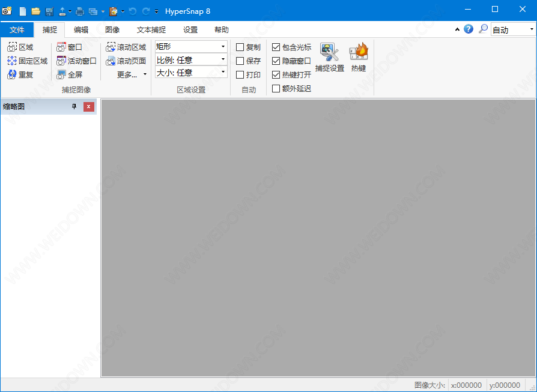Click the 图像大小 status bar label
537x392 pixels.
click(x=429, y=385)
